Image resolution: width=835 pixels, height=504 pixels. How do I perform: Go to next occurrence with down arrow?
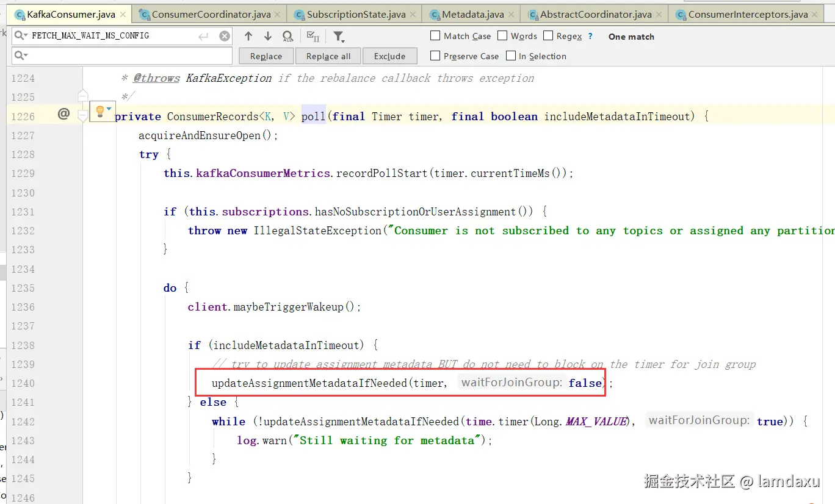pos(268,37)
